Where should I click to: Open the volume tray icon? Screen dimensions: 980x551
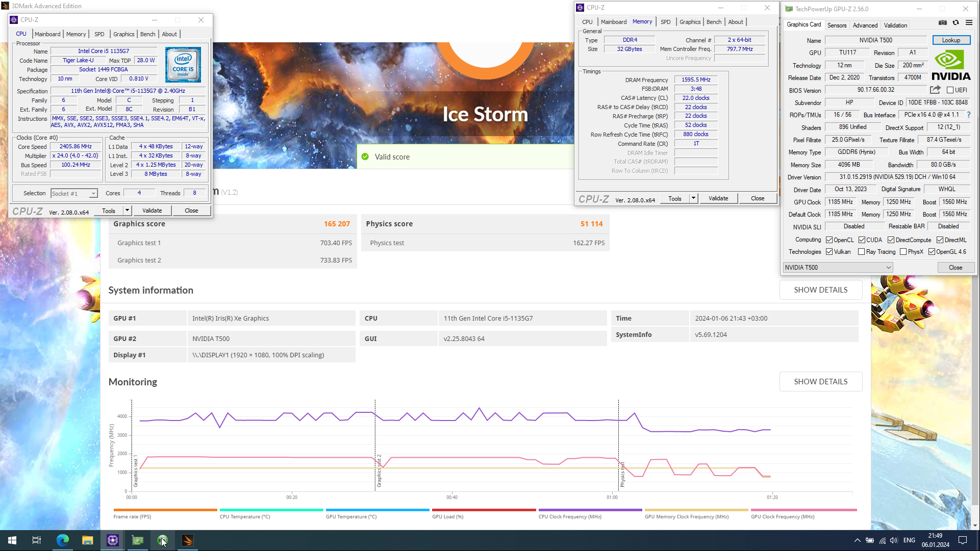pos(894,540)
